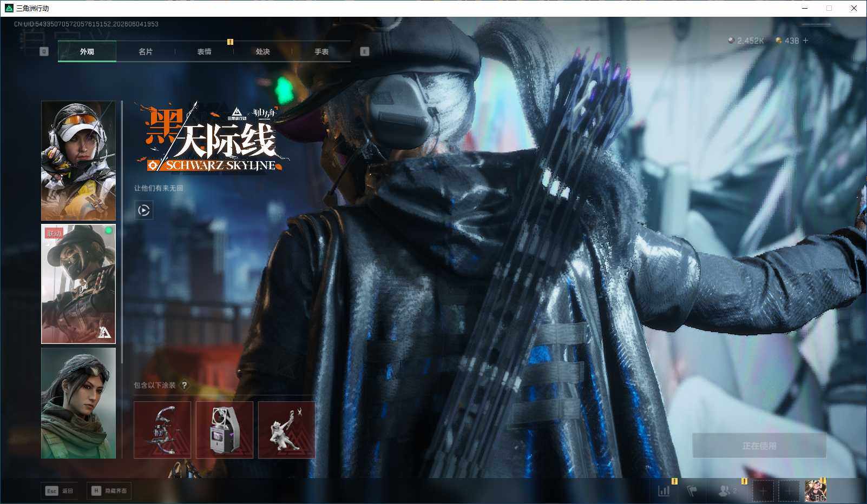Click the 正在使用 button

tap(759, 446)
